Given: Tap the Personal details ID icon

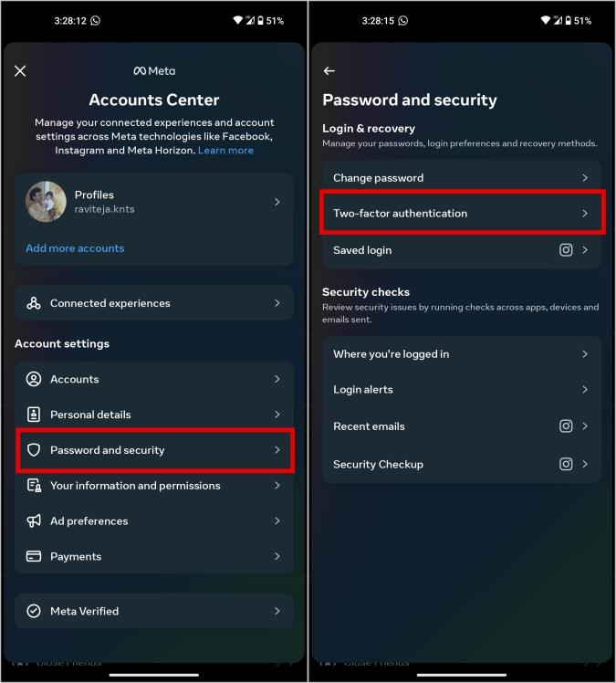Looking at the screenshot, I should click(x=34, y=415).
